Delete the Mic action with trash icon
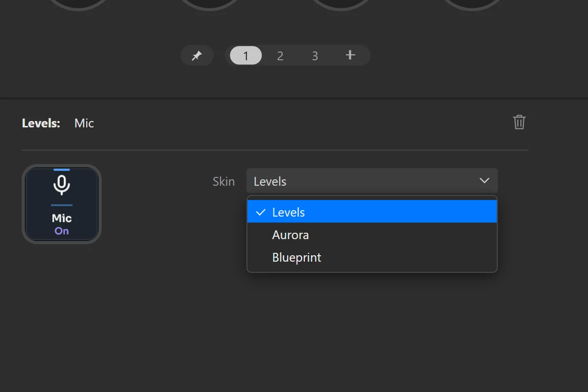 point(519,122)
